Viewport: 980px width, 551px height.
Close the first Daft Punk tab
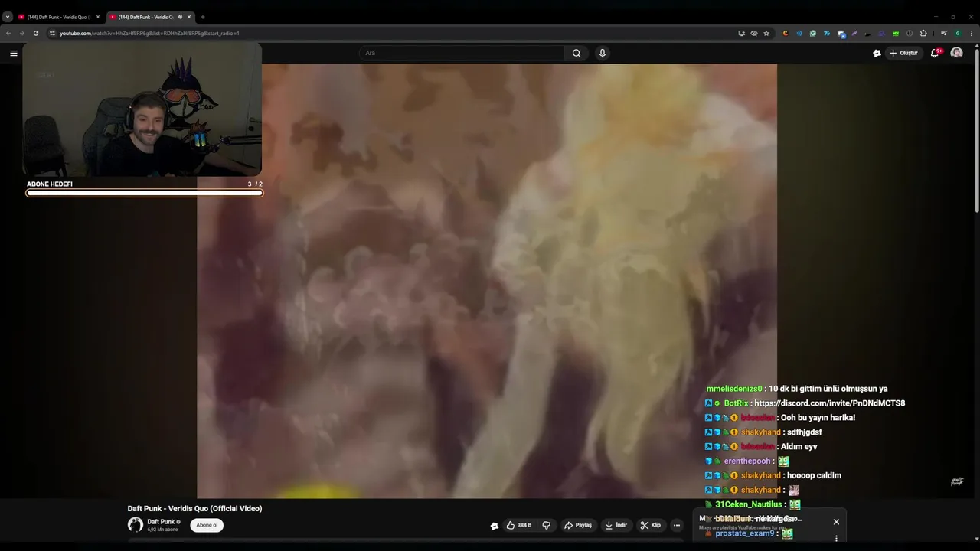click(97, 17)
